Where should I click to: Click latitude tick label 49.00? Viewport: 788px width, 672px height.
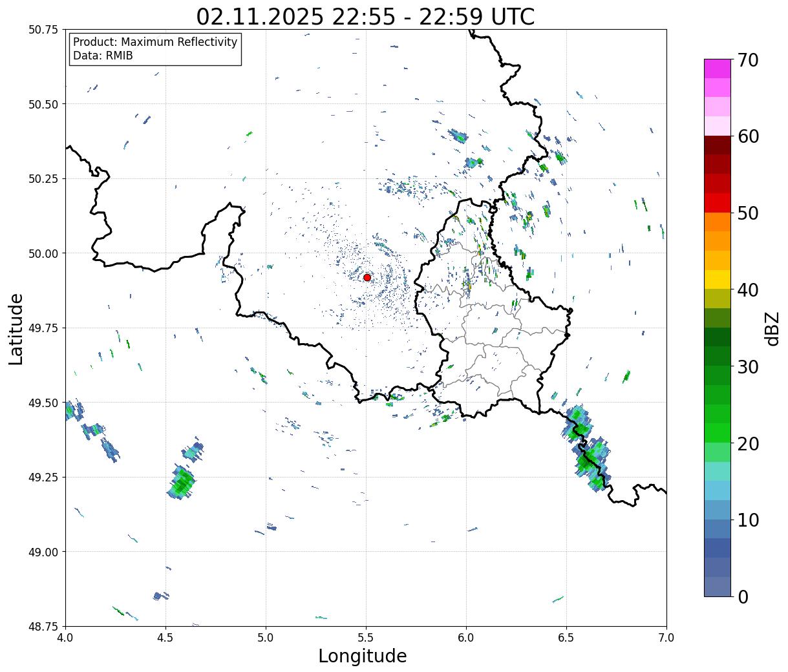(43, 552)
